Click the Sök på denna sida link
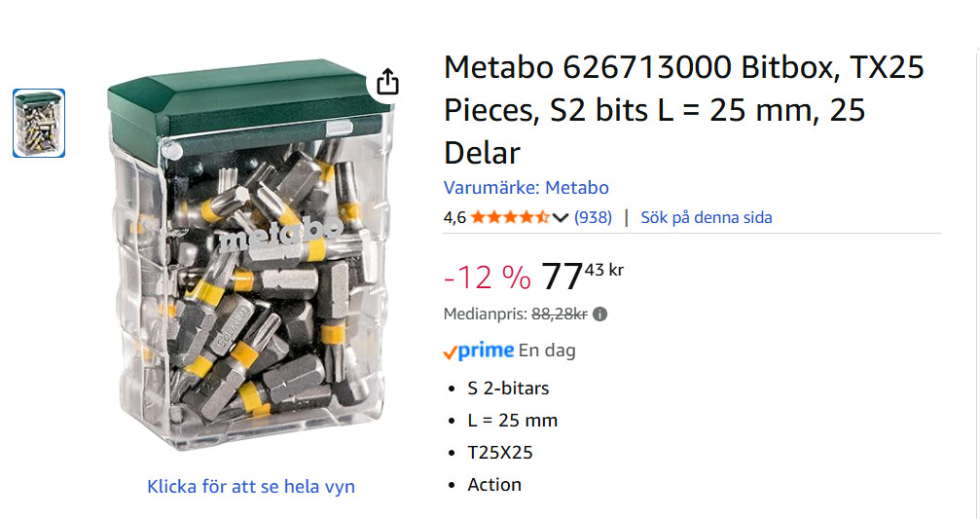 (706, 217)
